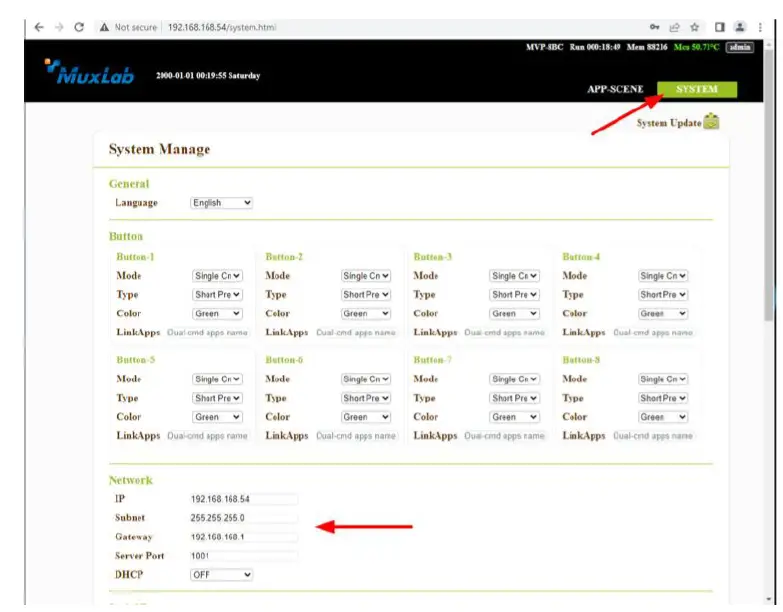Viewport: 783px width, 612px height.
Task: Open the DHCP dropdown set to OFF
Action: tap(221, 575)
